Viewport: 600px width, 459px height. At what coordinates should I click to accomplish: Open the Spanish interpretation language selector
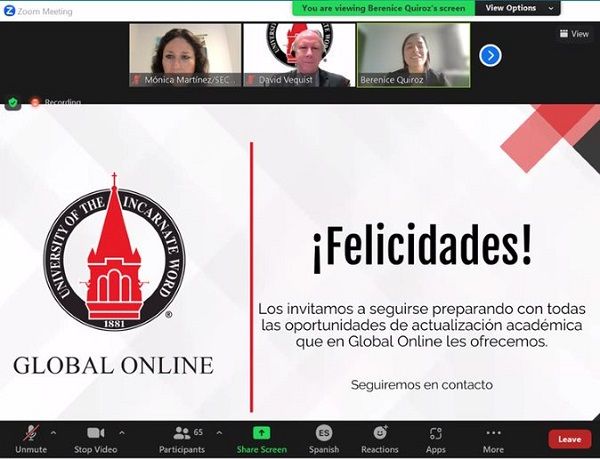click(x=324, y=439)
